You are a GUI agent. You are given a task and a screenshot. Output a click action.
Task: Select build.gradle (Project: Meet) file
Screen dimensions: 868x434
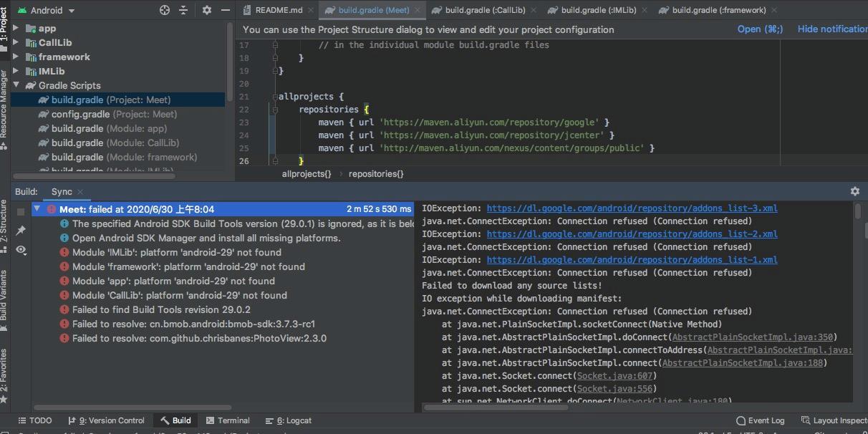tap(111, 100)
